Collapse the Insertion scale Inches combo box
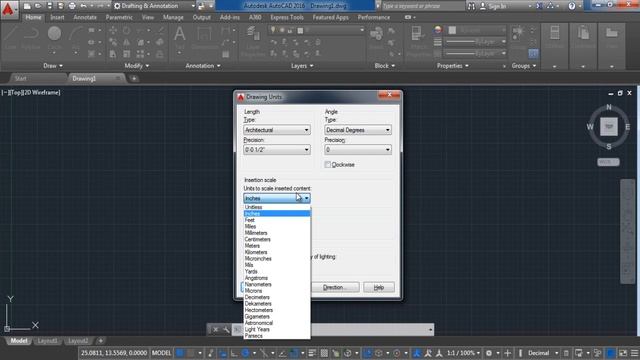 [x=277, y=198]
